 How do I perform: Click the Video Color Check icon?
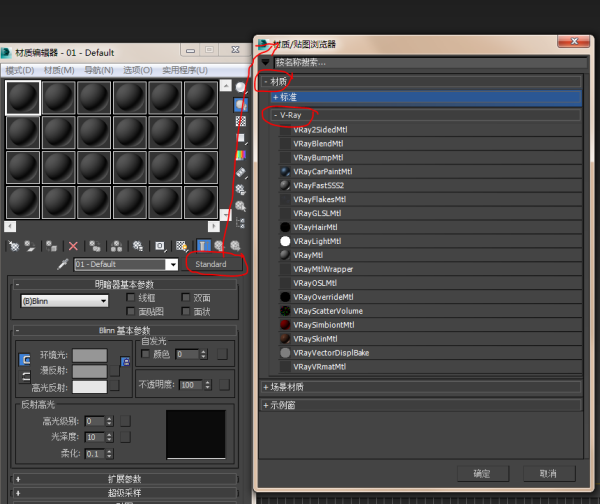click(x=241, y=155)
